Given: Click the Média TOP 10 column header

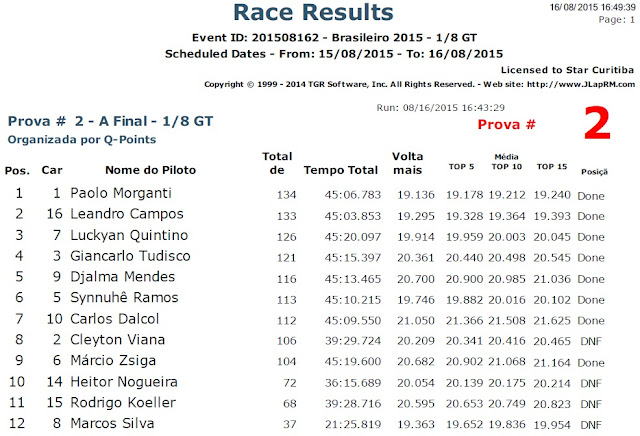Looking at the screenshot, I should [507, 162].
